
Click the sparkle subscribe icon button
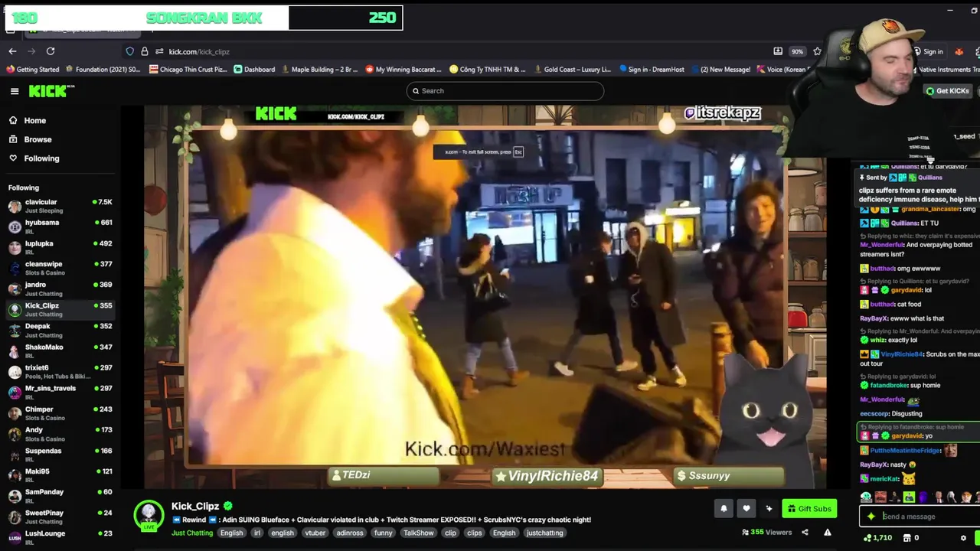tap(769, 508)
